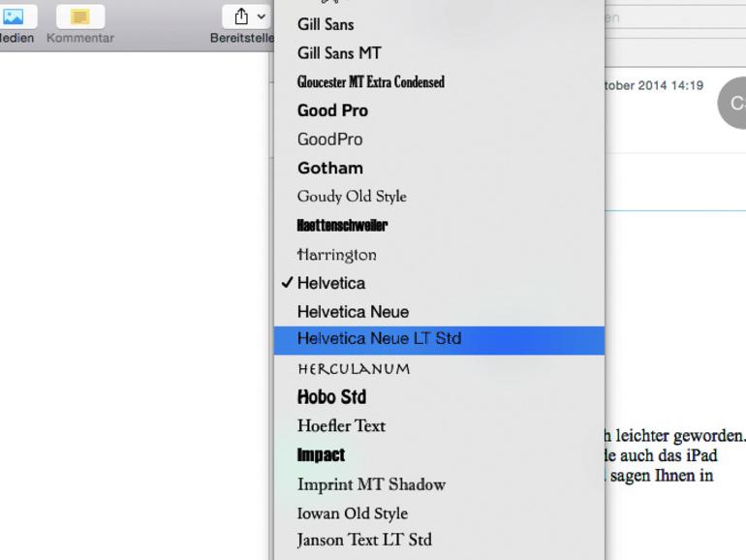Viewport: 746px width, 560px height.
Task: Select Haettenschweiler font entry
Action: coord(439,226)
